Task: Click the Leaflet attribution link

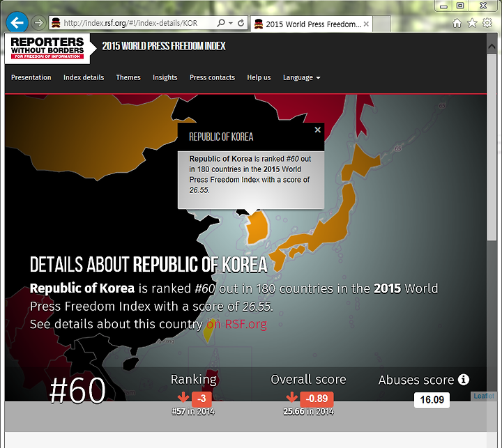Action: 483,396
